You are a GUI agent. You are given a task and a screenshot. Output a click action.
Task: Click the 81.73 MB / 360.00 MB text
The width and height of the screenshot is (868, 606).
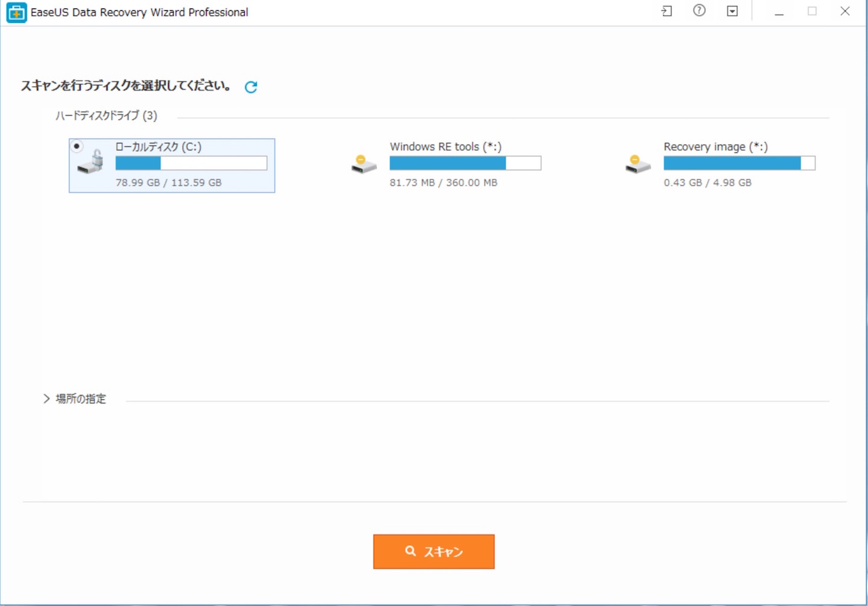[x=444, y=183]
